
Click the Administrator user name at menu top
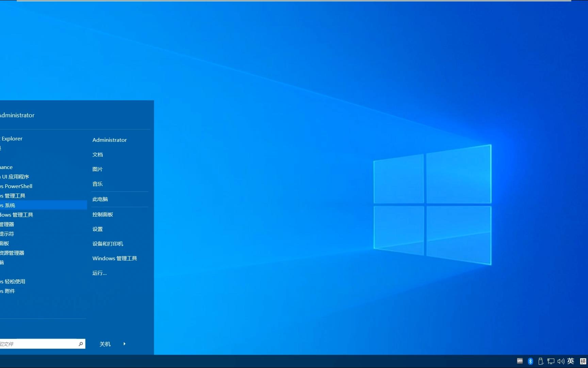pos(17,115)
